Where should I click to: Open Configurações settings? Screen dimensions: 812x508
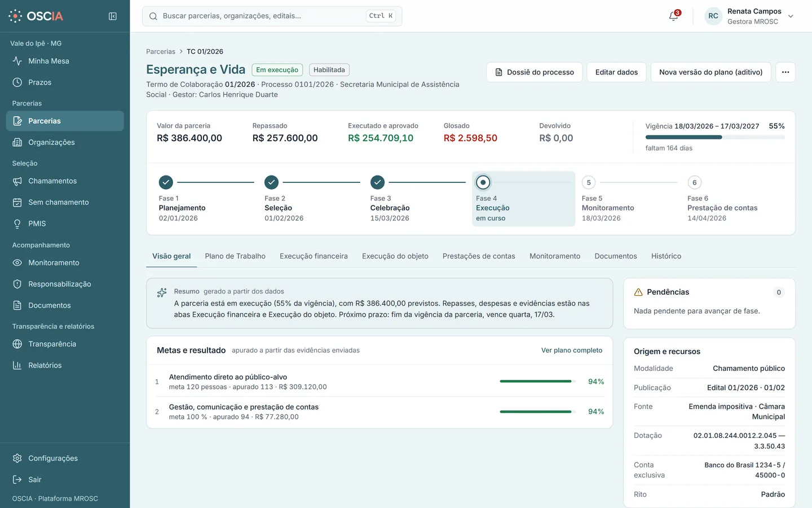65,458
